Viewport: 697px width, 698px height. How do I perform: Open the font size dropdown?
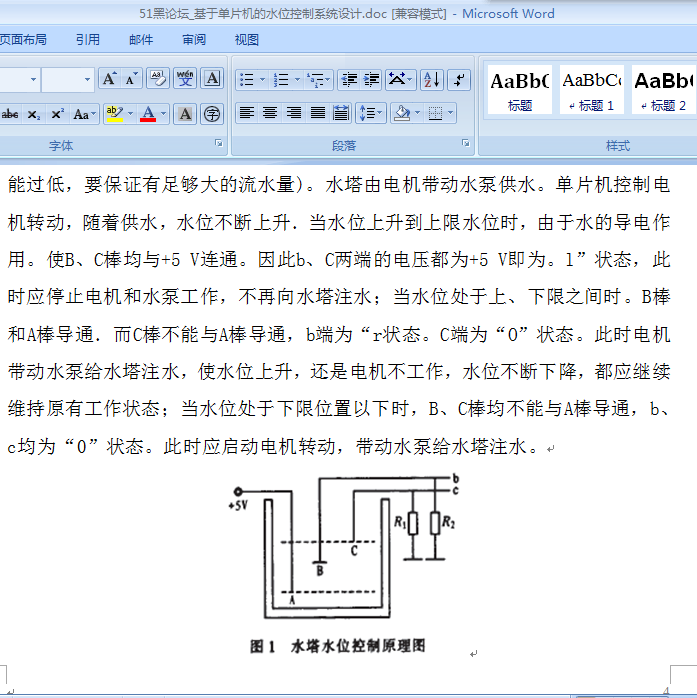pos(87,79)
